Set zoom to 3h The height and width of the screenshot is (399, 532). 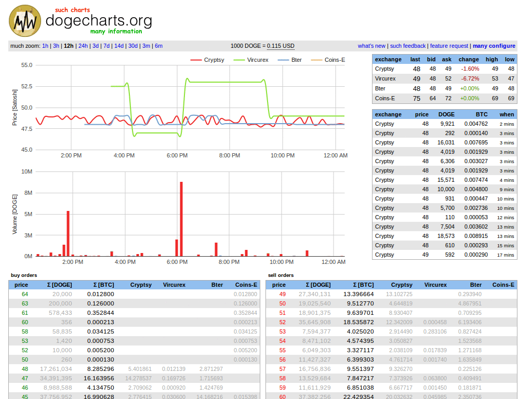click(x=56, y=46)
